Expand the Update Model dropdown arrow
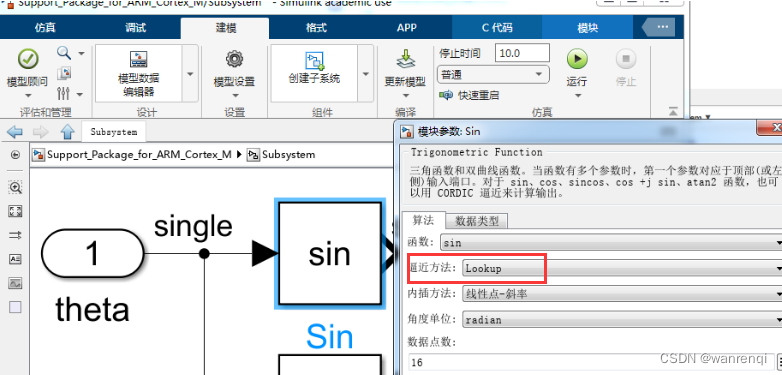 pos(405,95)
